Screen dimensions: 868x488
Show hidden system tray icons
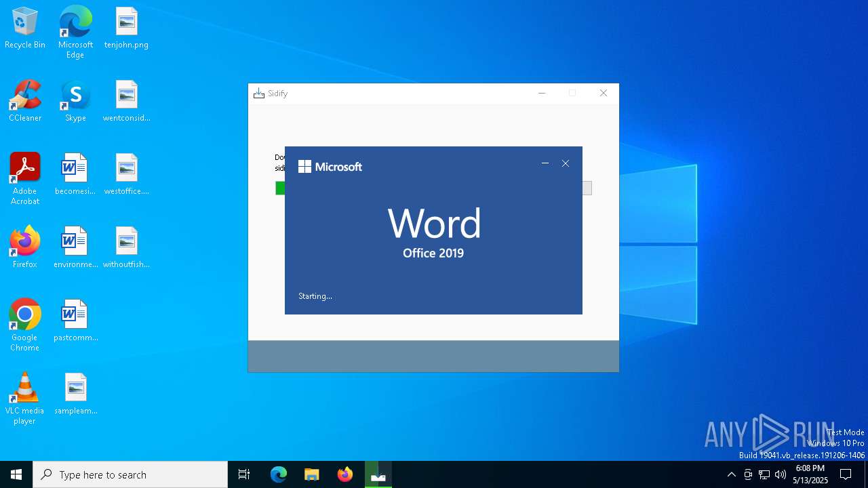point(731,474)
